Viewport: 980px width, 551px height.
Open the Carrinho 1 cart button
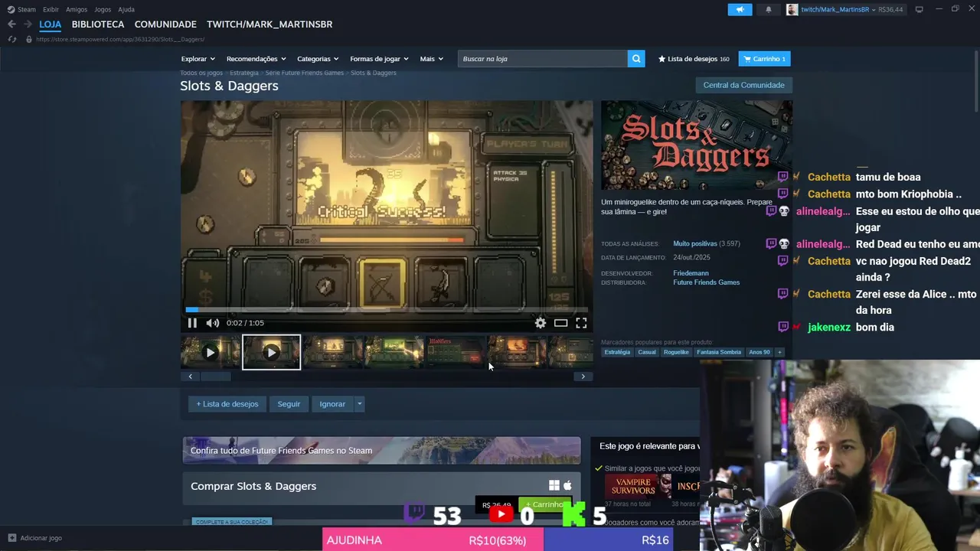tap(764, 59)
